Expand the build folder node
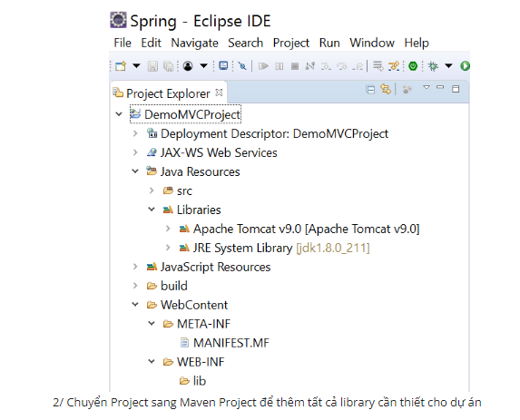Screen dimensions: 520x420 point(135,286)
